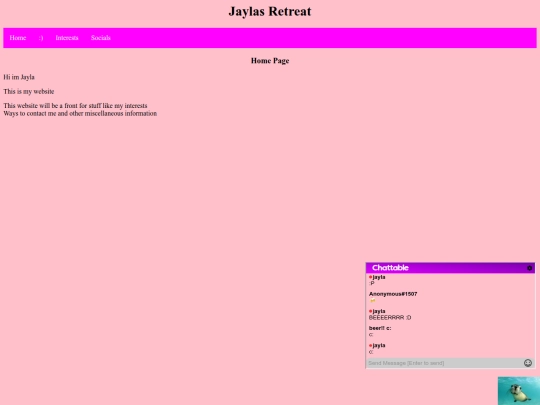Screen dimensions: 540x405
Task: Open the emoji picker in chat
Action: (528, 363)
